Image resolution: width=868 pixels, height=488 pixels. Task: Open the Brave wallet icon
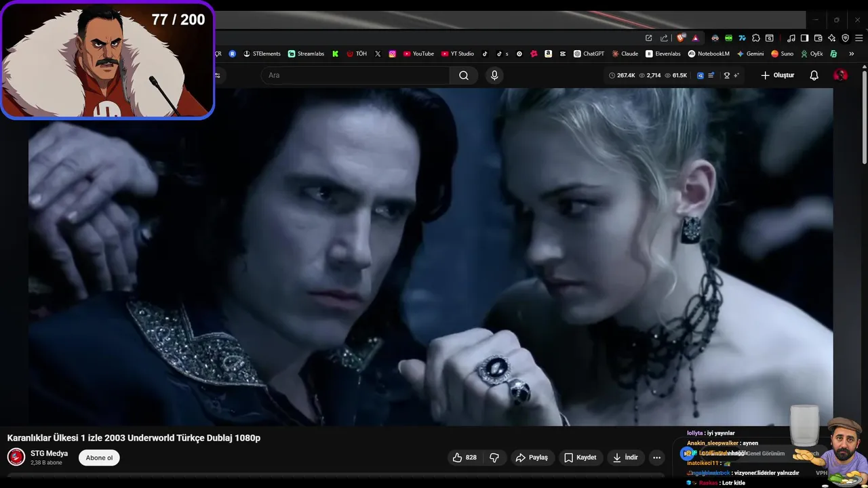818,38
